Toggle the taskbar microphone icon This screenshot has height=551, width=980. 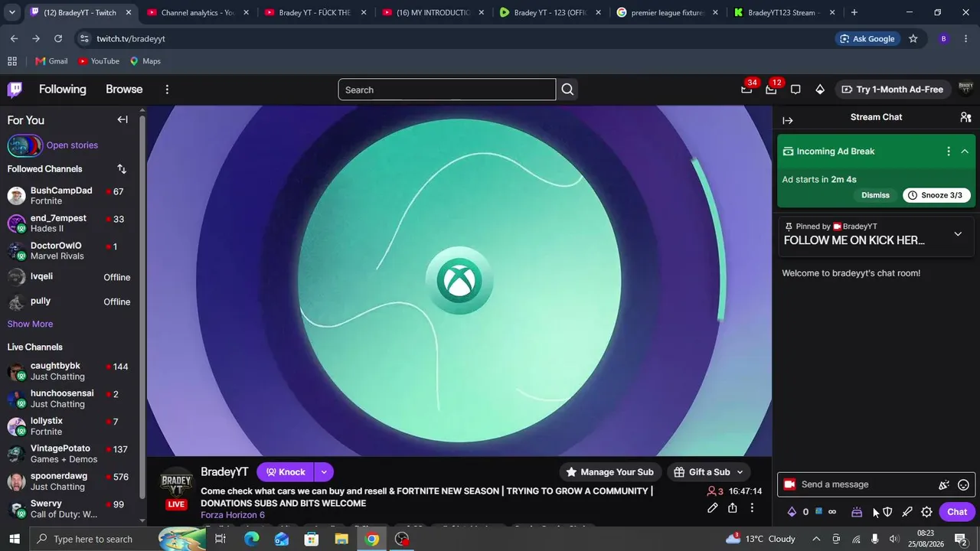875,539
